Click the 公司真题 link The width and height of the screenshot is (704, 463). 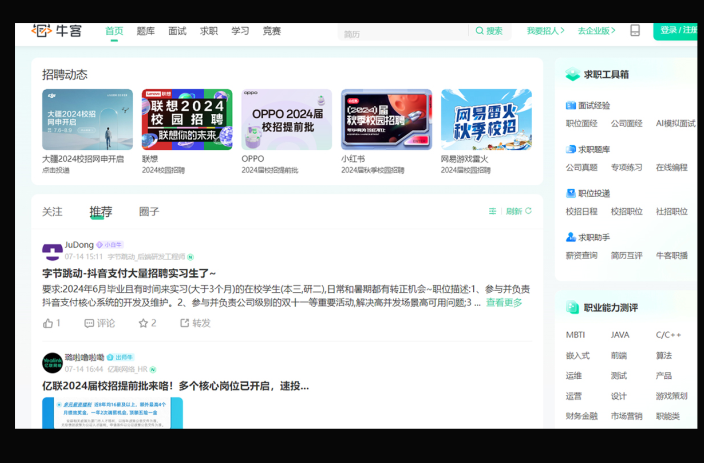click(582, 168)
